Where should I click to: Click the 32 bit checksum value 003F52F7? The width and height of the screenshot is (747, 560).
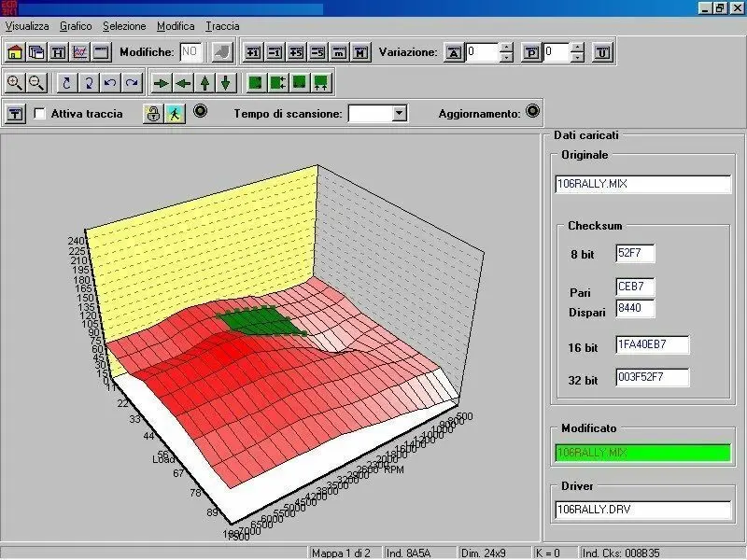coord(652,377)
